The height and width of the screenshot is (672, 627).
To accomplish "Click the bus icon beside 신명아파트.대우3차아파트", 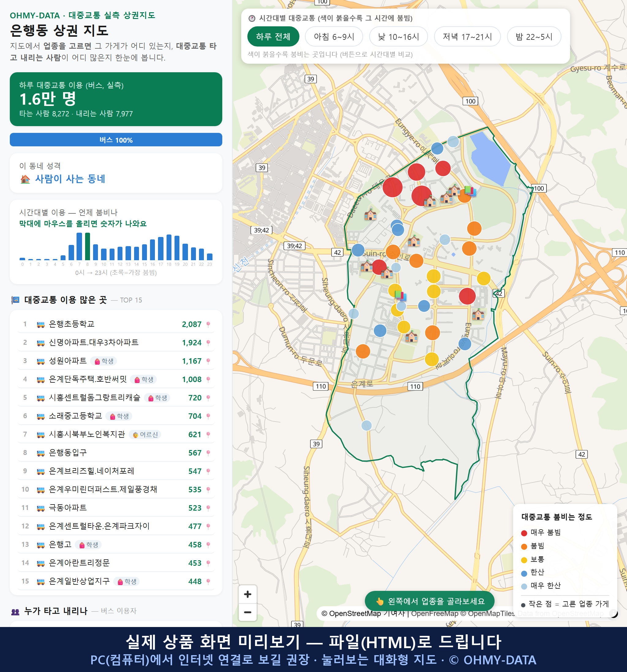I will [x=40, y=343].
